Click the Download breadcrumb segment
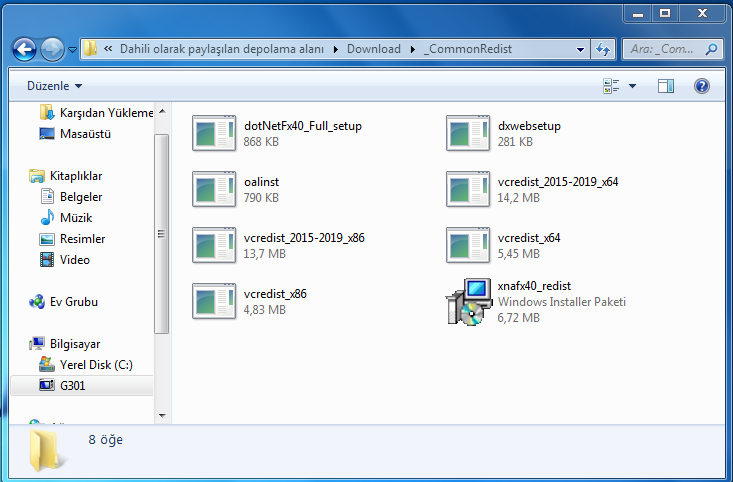The height and width of the screenshot is (482, 733). [x=374, y=49]
